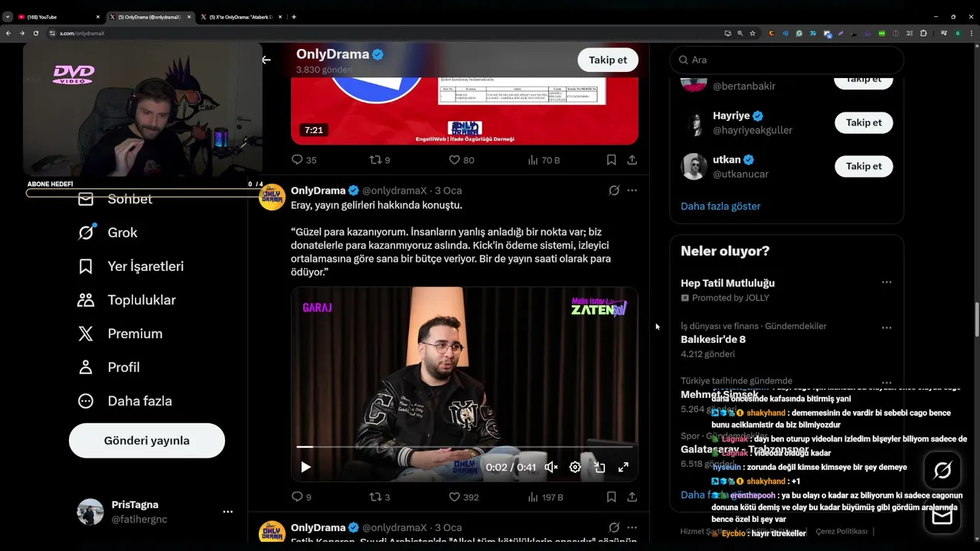Switch to the X'te OnlyDrama Ataberk tab
Viewport: 980px width, 551px height.
(x=240, y=17)
